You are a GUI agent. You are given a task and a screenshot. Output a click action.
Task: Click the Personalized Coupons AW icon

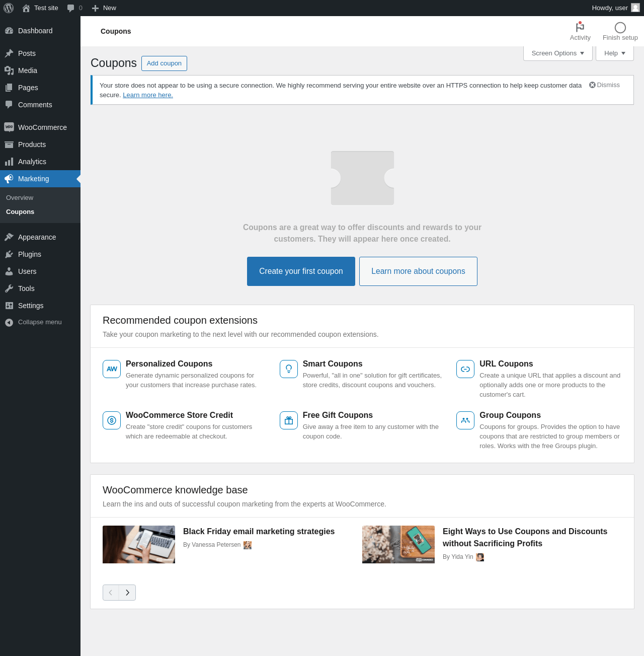coord(112,369)
